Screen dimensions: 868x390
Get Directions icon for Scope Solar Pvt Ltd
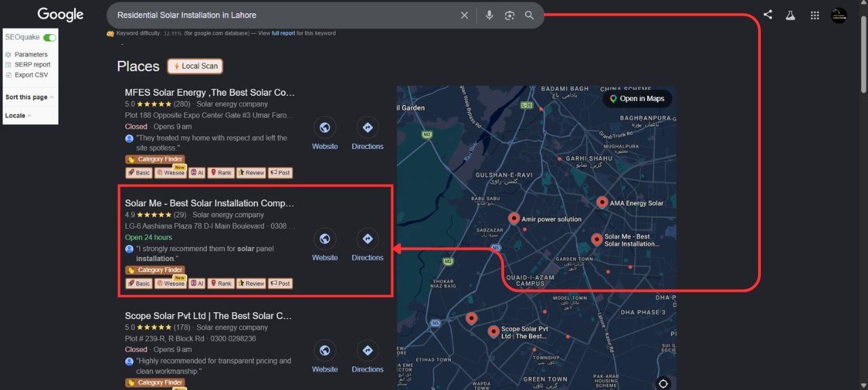pyautogui.click(x=368, y=351)
